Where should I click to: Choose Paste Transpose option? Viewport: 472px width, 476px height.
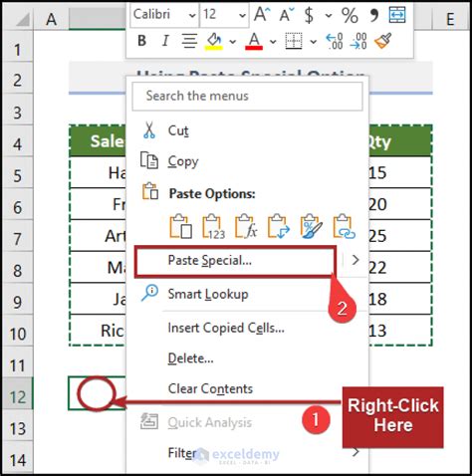click(x=279, y=226)
